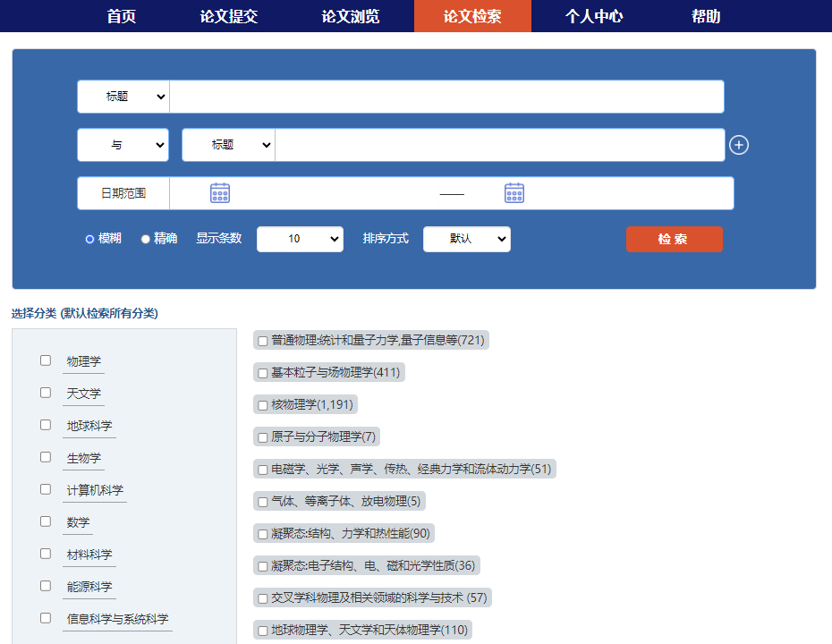Viewport: 832px width, 644px height.
Task: Go to the 论文提交 tab
Action: point(229,16)
